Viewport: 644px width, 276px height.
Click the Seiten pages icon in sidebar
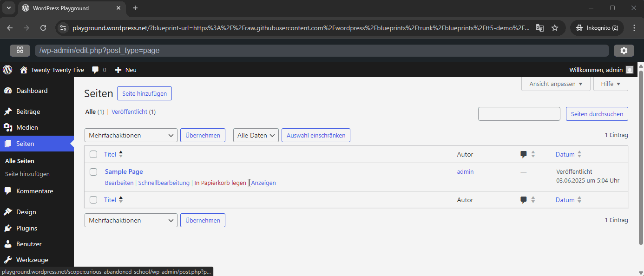pos(7,144)
